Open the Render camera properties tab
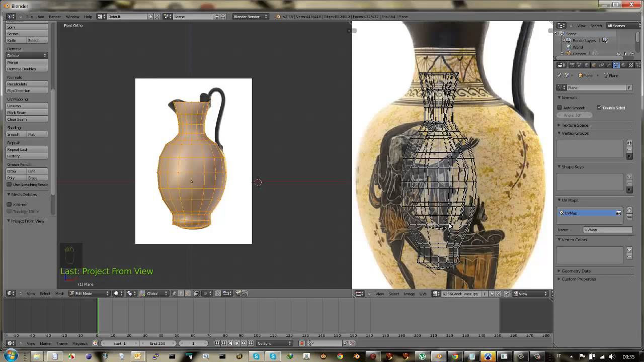 coord(572,65)
